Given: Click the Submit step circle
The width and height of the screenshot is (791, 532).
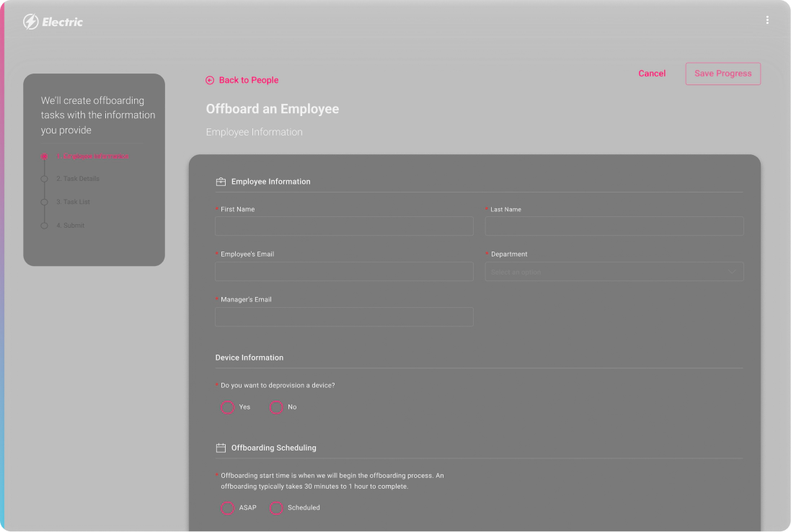Looking at the screenshot, I should coord(44,225).
